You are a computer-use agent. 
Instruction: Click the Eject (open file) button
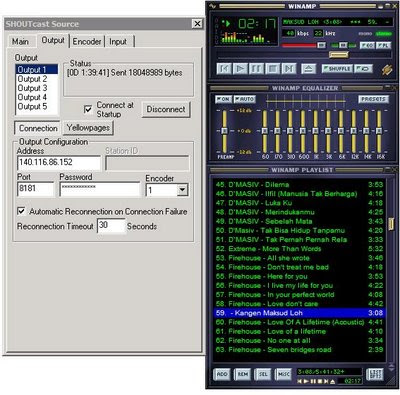pyautogui.click(x=309, y=69)
